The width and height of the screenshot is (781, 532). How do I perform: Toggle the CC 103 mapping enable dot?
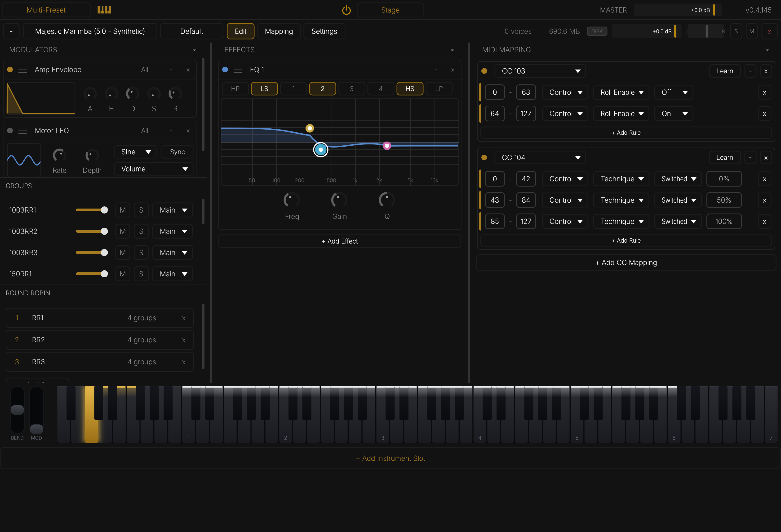click(484, 71)
